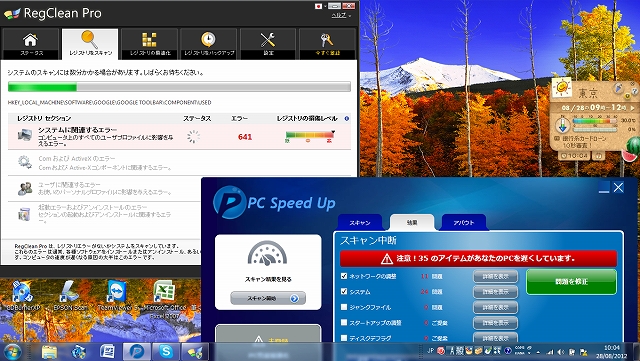Click the temperature color bar in weather widget
Viewport: 640px width, 361px height.
[x=595, y=121]
